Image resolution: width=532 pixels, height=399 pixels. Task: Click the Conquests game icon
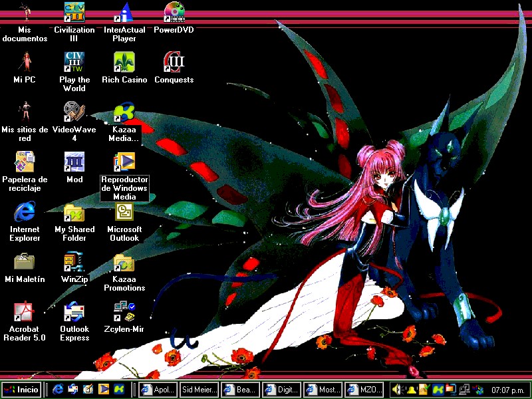pyautogui.click(x=174, y=62)
